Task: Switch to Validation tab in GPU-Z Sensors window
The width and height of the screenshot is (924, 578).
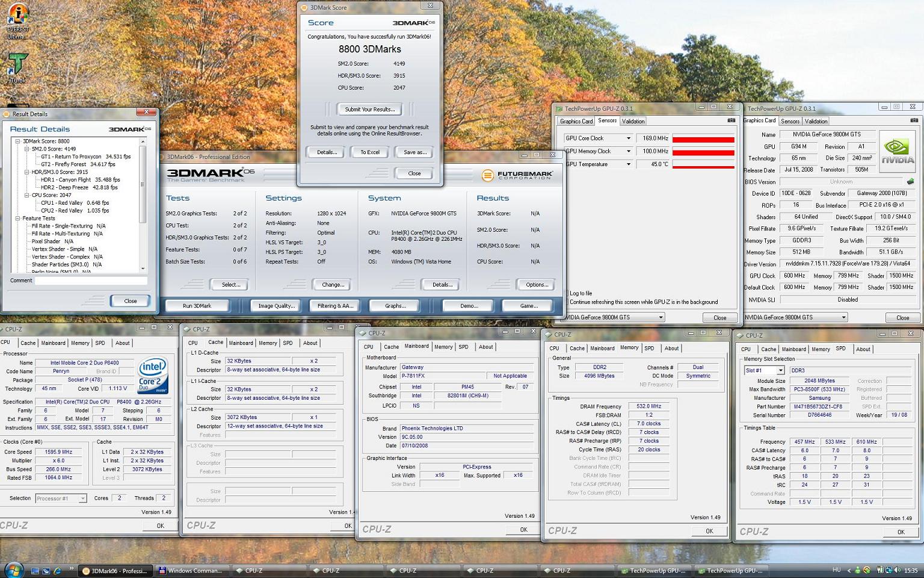Action: [633, 121]
